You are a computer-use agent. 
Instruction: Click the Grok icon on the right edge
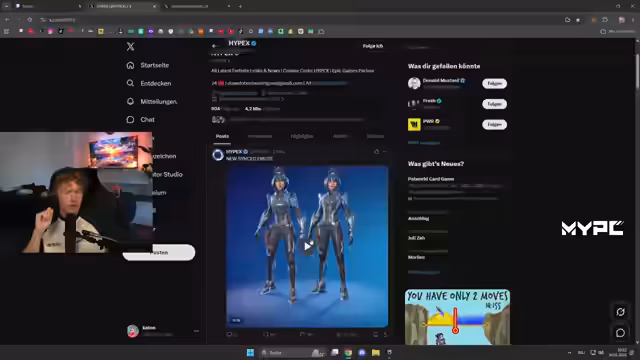coord(620,312)
